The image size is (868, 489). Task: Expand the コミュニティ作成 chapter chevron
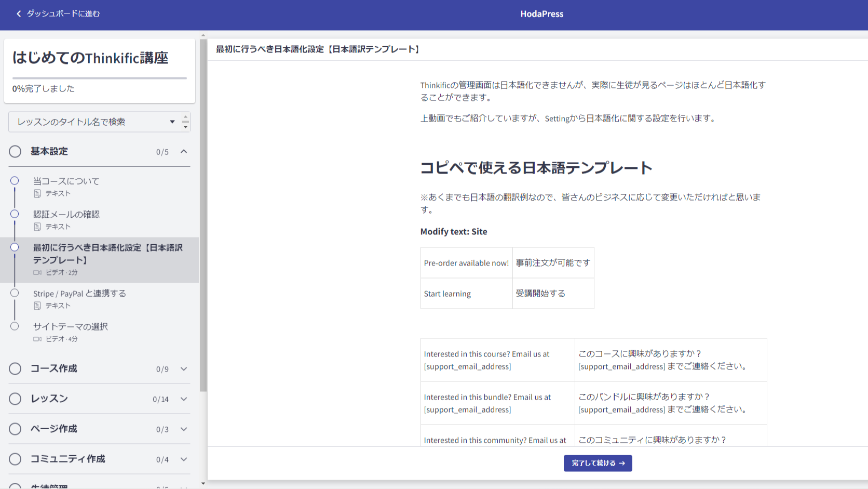[184, 459]
